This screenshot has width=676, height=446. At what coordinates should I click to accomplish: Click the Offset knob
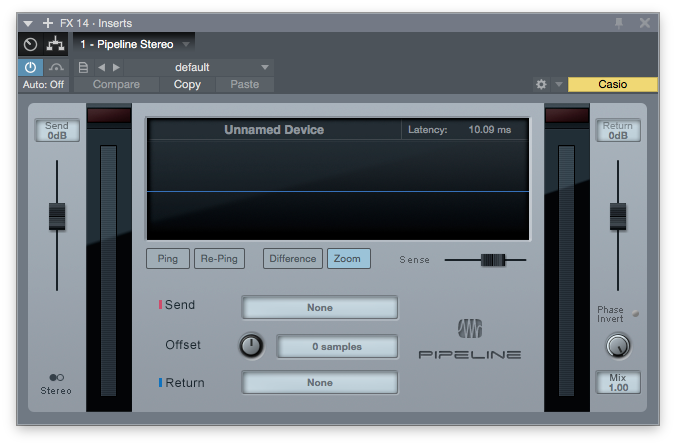coord(251,346)
